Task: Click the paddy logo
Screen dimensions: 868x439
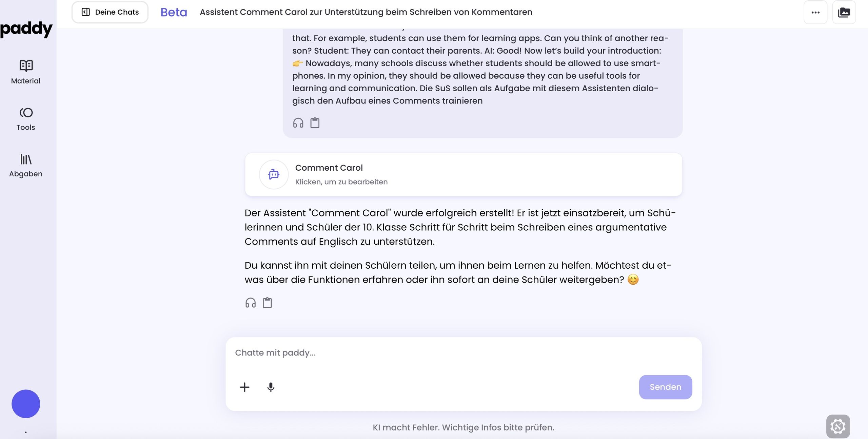Action: pyautogui.click(x=26, y=29)
